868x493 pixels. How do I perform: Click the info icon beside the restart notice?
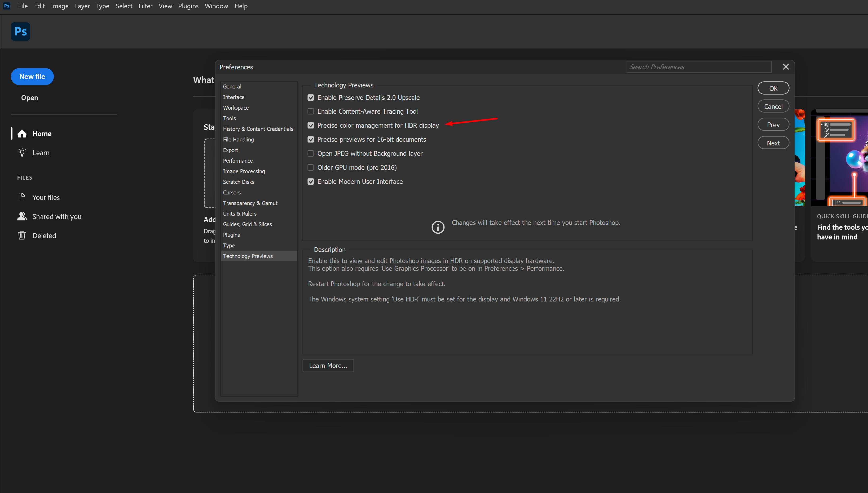(x=438, y=227)
